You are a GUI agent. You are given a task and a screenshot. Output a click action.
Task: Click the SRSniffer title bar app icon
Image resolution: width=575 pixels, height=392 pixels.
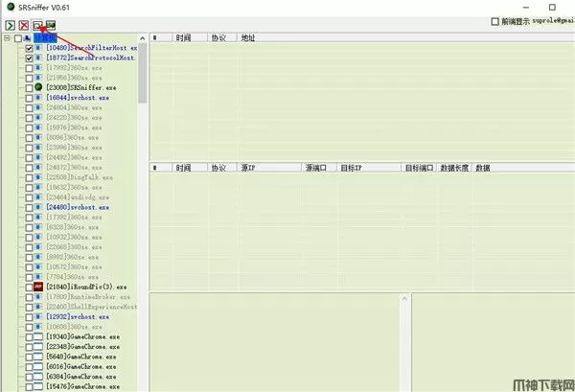point(9,8)
